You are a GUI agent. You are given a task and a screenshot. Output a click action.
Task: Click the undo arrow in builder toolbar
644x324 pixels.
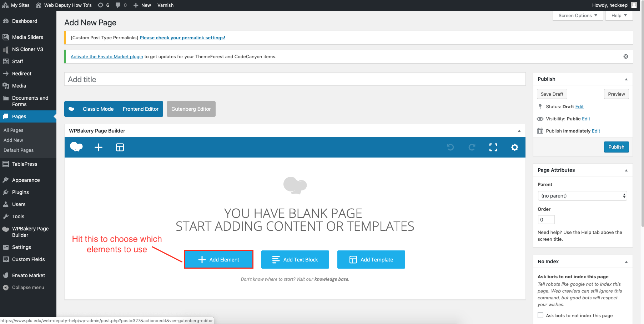tap(451, 147)
